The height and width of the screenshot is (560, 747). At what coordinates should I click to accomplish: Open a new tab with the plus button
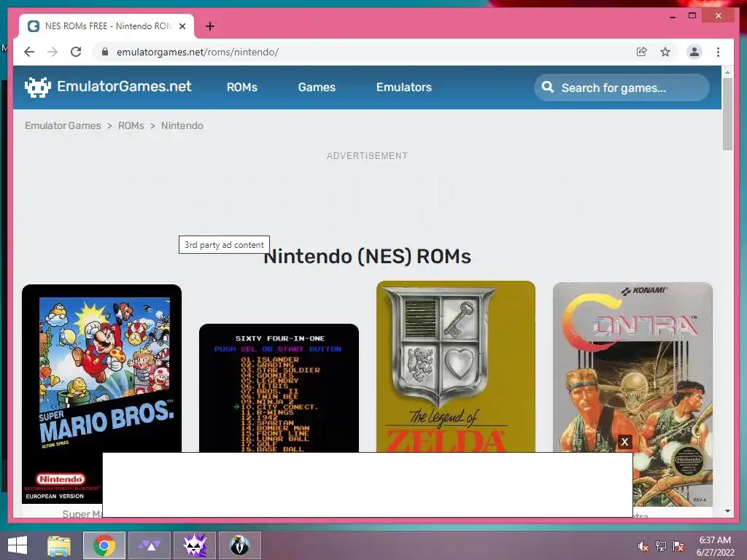[x=210, y=26]
